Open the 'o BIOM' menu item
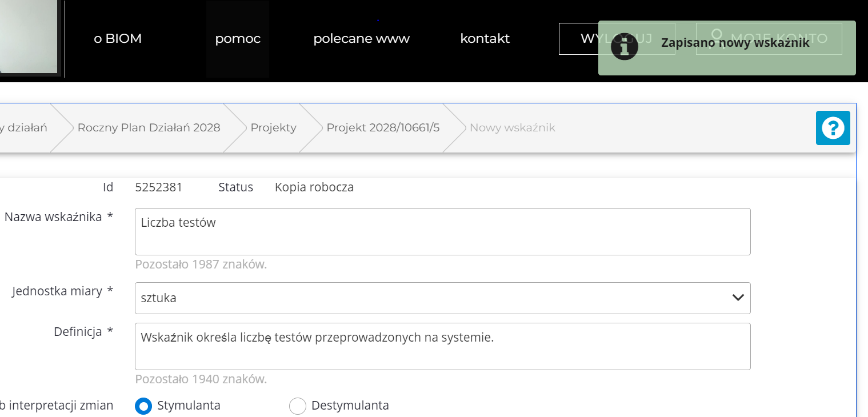868x417 pixels. pos(118,39)
